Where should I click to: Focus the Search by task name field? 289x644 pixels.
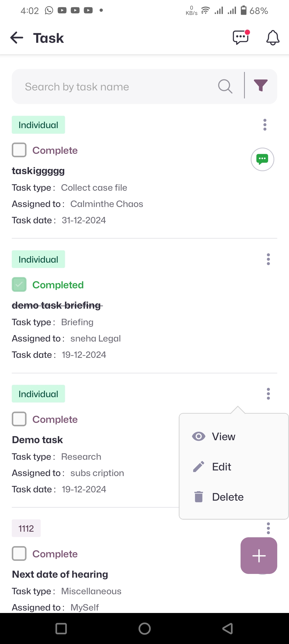(x=115, y=87)
